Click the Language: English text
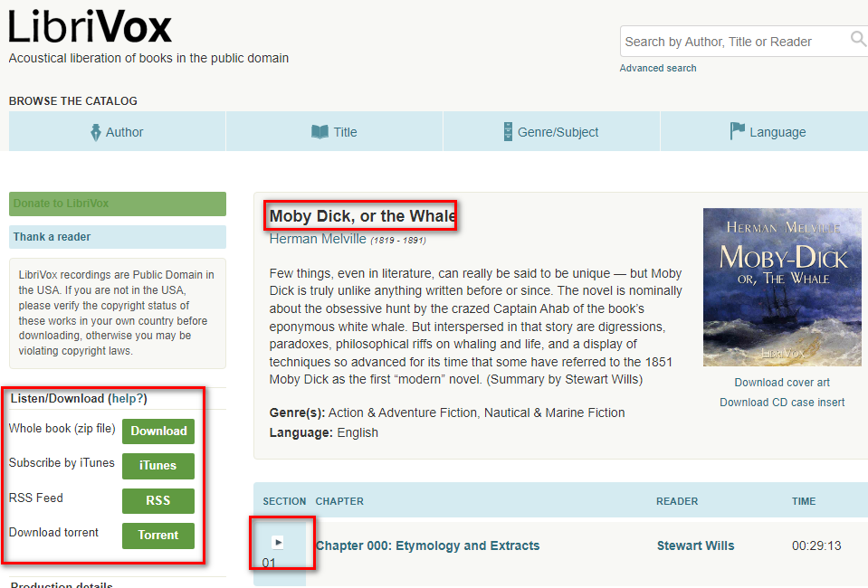 pyautogui.click(x=324, y=432)
